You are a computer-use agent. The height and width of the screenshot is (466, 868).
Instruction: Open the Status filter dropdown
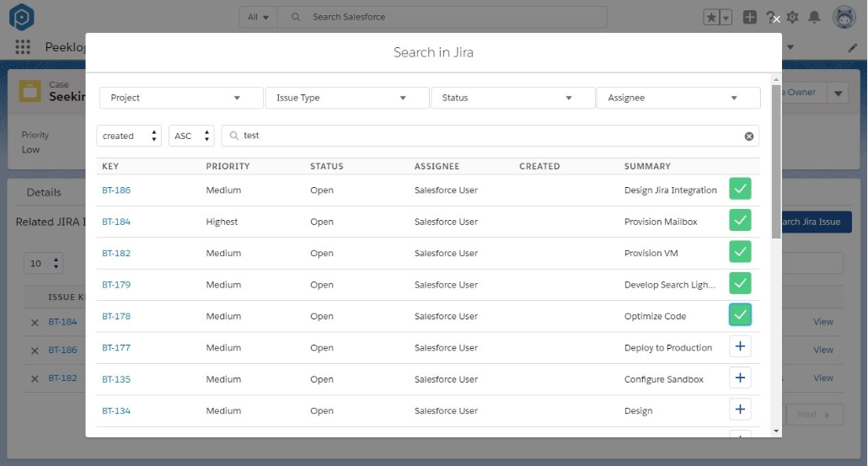pos(512,98)
